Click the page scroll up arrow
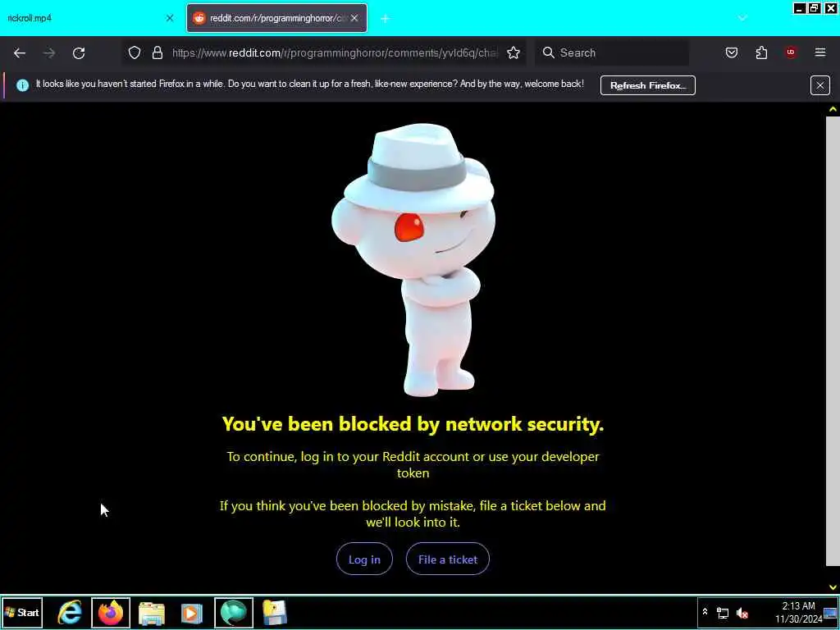The width and height of the screenshot is (840, 630). point(833,109)
